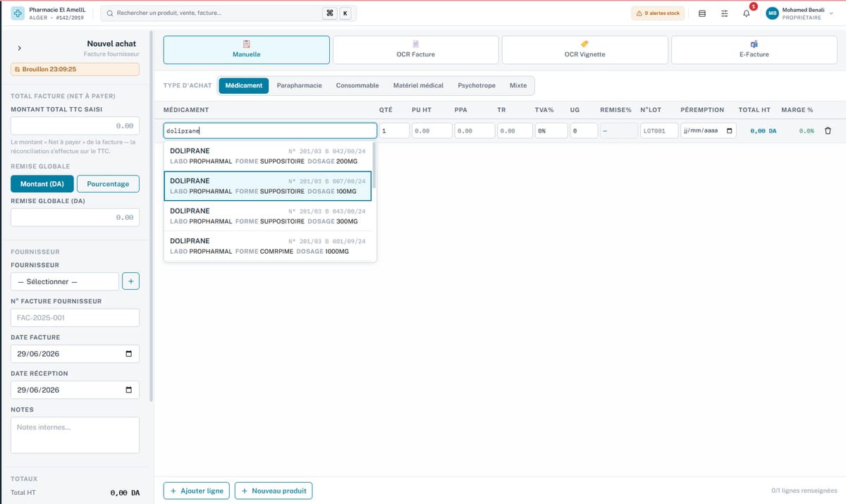Image resolution: width=846 pixels, height=504 pixels.
Task: Click the delete line trash icon
Action: [828, 130]
